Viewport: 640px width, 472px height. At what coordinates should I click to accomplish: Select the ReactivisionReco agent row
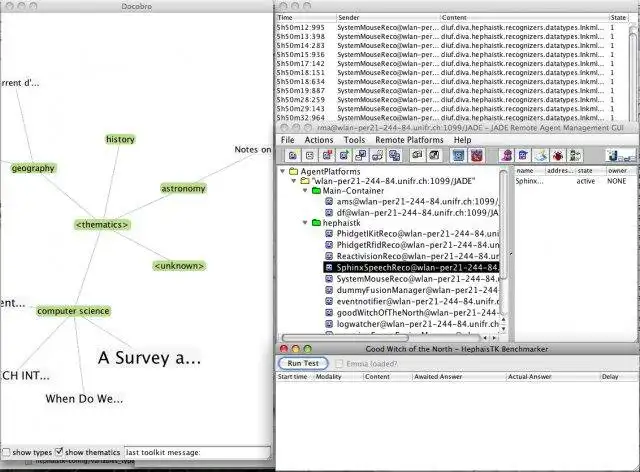pyautogui.click(x=411, y=256)
